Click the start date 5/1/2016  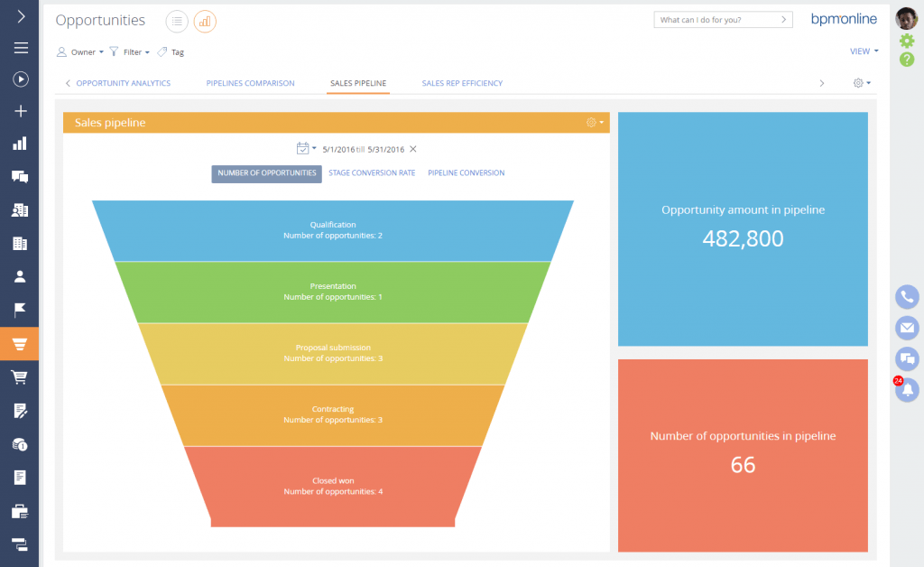(x=339, y=149)
